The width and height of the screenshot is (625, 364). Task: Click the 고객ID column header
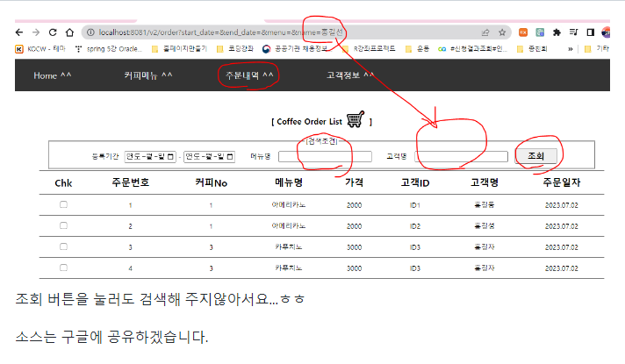pos(415,182)
